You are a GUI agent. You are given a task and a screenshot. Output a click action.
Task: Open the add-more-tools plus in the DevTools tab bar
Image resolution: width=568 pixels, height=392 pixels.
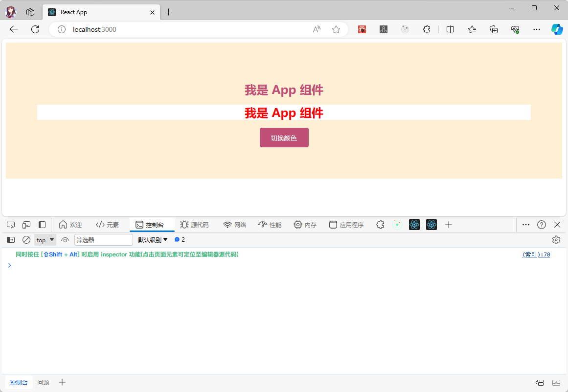tap(449, 225)
